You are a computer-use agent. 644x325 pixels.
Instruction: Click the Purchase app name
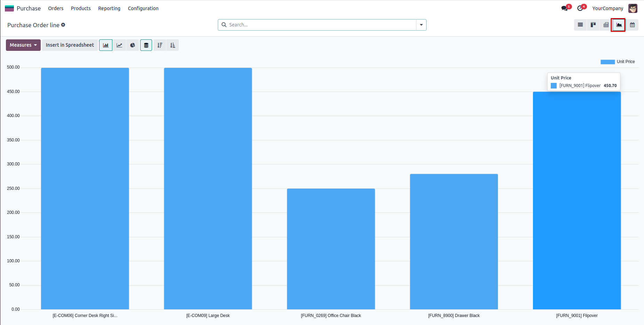(29, 8)
